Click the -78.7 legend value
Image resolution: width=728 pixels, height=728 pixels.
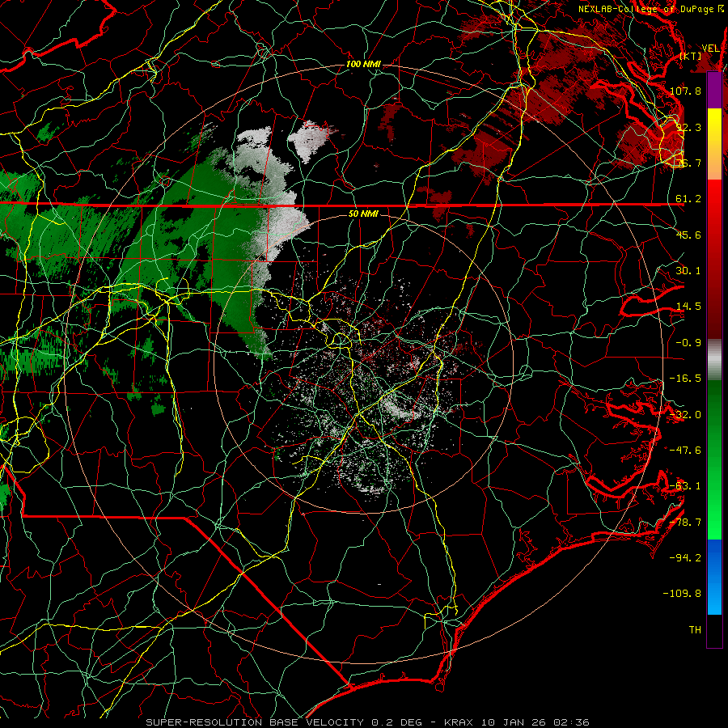pyautogui.click(x=685, y=523)
